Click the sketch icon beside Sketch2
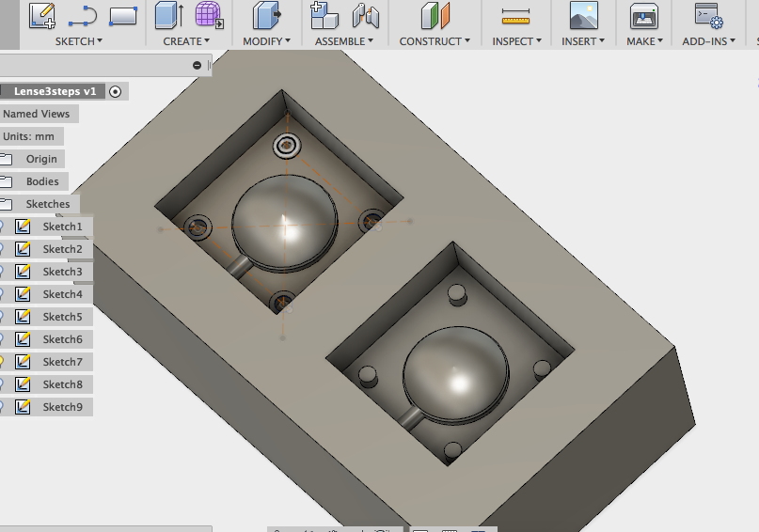 23,249
